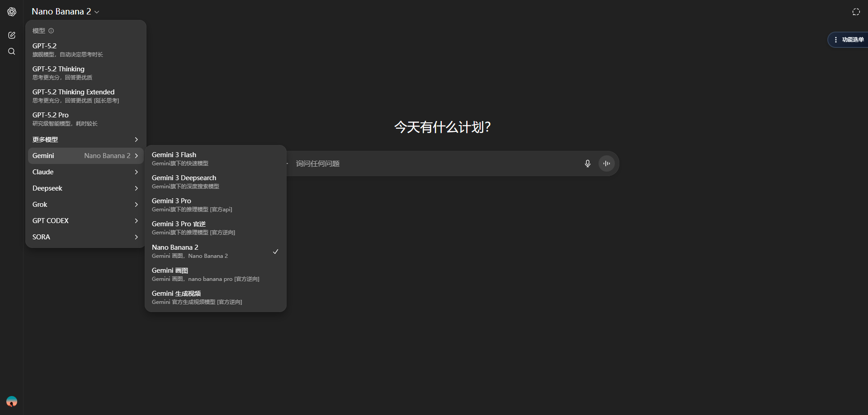Click the microphone dictation icon
868x415 pixels.
(587, 163)
